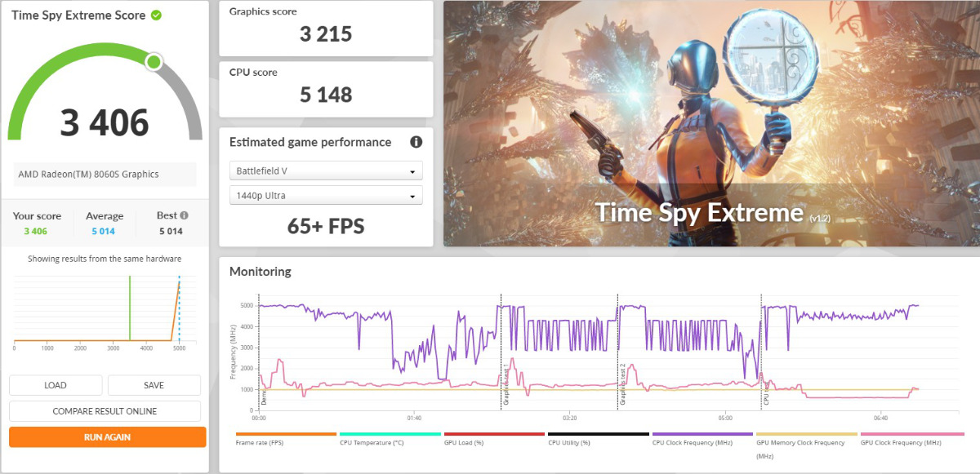The height and width of the screenshot is (474, 980).
Task: Toggle Frame rate (FPS) legend entry
Action: tap(286, 439)
